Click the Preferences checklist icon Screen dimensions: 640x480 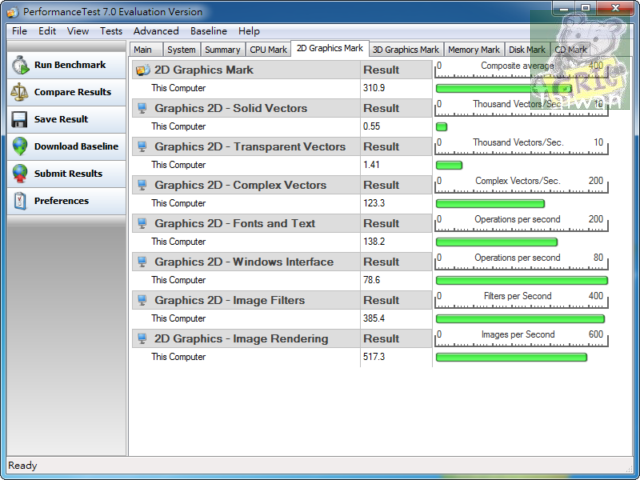point(20,201)
